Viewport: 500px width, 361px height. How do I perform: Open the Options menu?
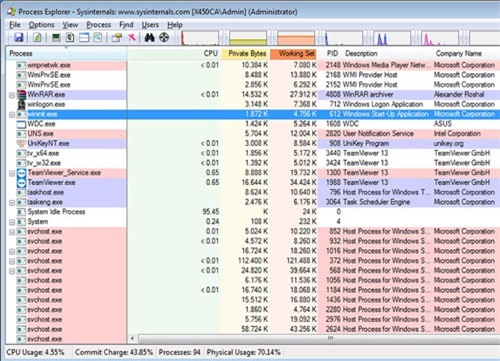(41, 25)
